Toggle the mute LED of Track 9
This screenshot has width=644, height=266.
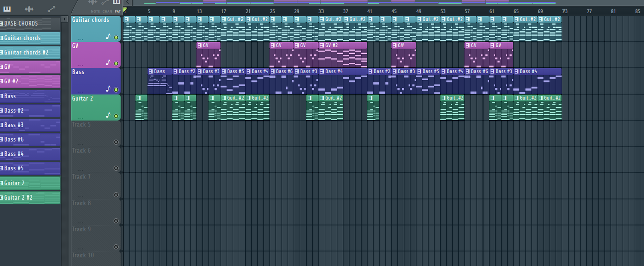coord(116,247)
